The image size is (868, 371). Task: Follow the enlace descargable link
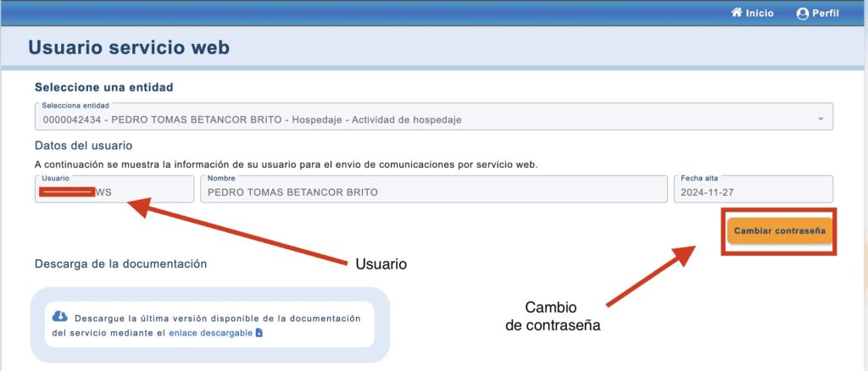click(x=210, y=333)
